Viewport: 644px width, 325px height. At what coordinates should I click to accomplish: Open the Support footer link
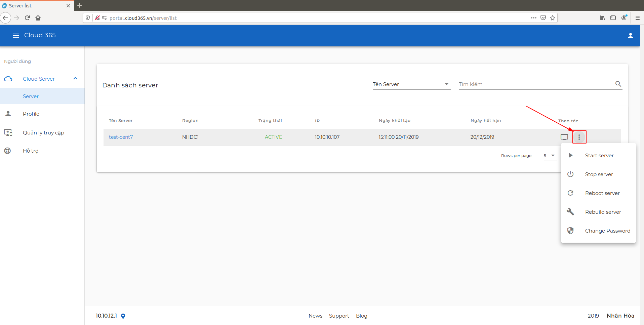[339, 316]
